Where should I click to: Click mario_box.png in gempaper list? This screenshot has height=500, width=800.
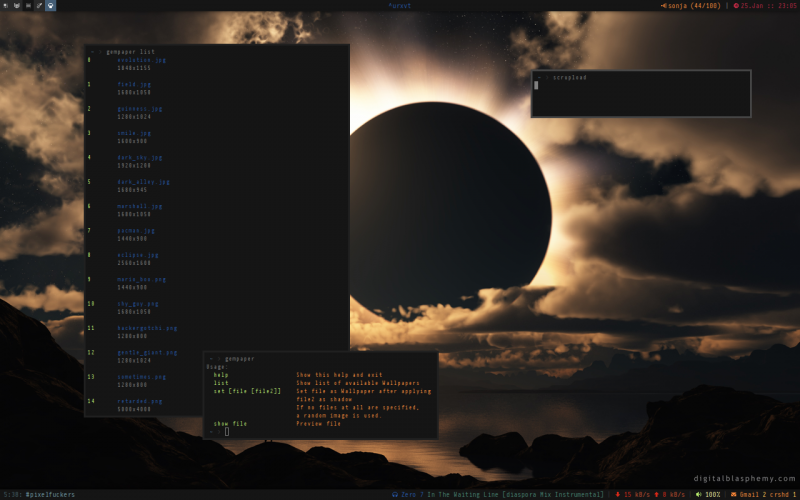pyautogui.click(x=141, y=280)
